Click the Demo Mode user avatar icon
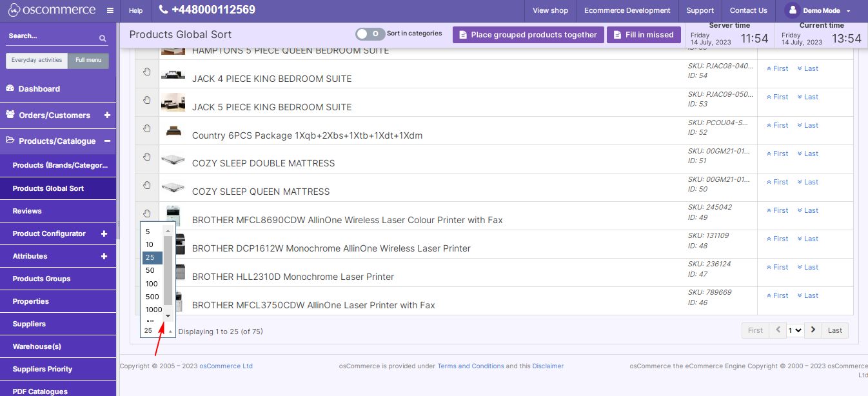Image resolution: width=868 pixels, height=396 pixels. [x=793, y=10]
